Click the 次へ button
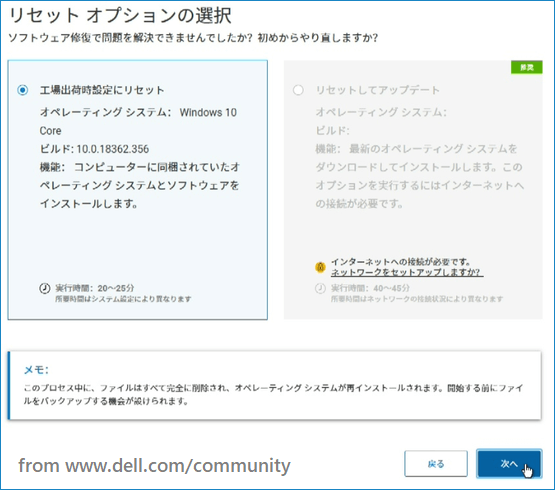 pyautogui.click(x=509, y=464)
